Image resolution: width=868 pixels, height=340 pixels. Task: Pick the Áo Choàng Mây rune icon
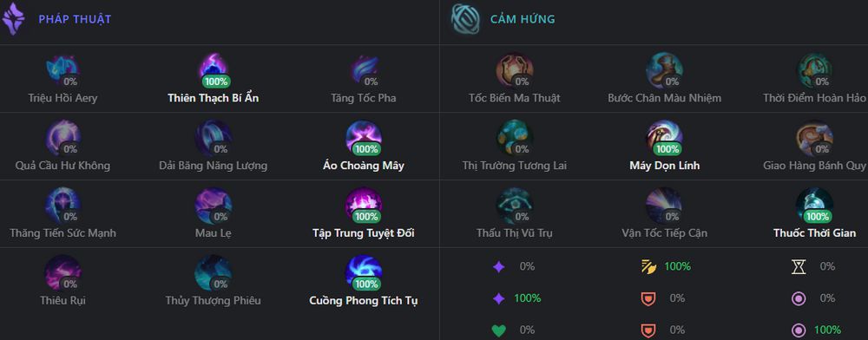pyautogui.click(x=364, y=138)
